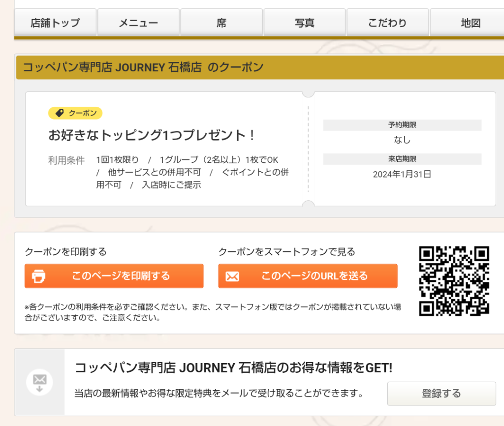Screen dimensions: 504x426
Task: Click the tag icon in クーポン badge
Action: pyautogui.click(x=60, y=113)
